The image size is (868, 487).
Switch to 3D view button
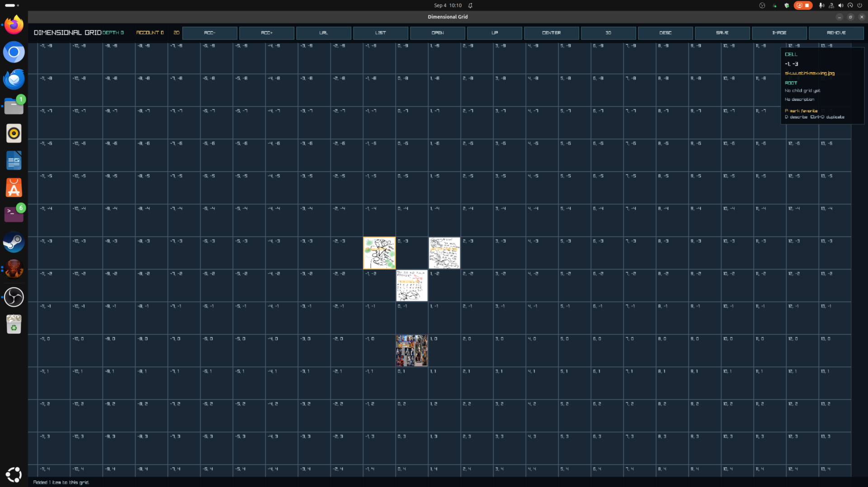[x=609, y=33]
